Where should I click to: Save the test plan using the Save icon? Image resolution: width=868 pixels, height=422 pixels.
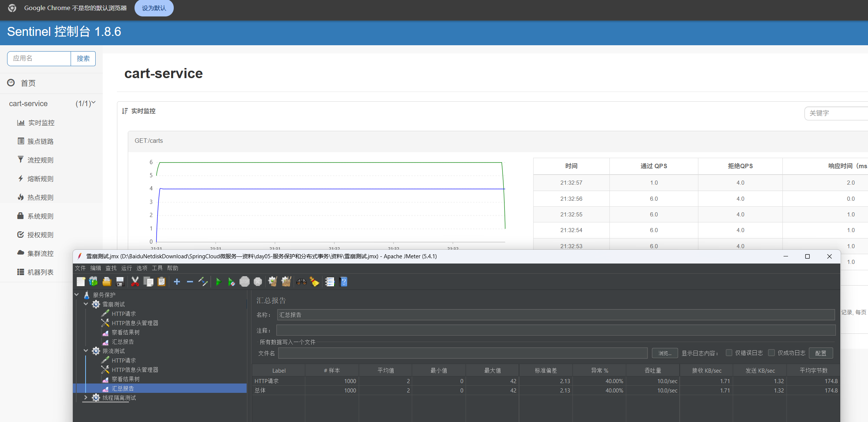(120, 281)
